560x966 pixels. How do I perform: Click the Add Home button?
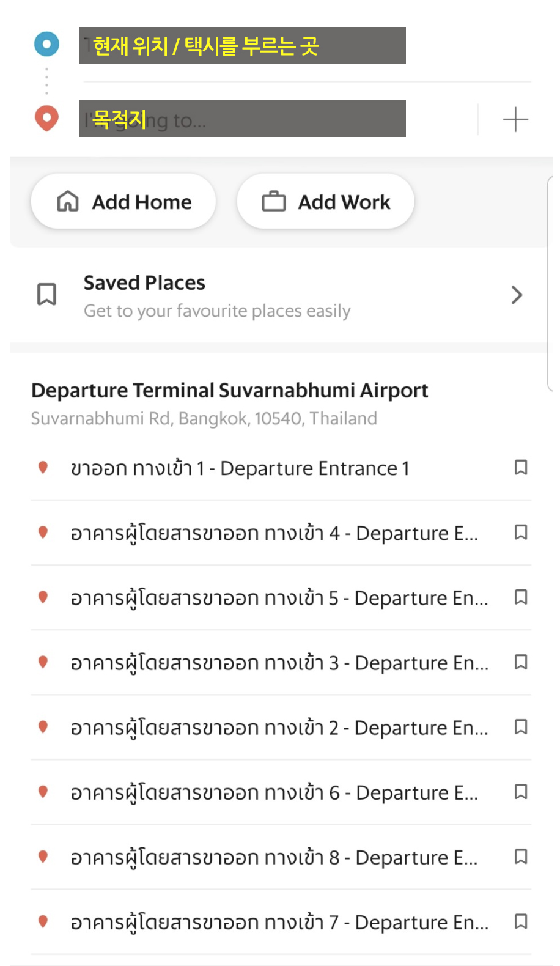(123, 201)
